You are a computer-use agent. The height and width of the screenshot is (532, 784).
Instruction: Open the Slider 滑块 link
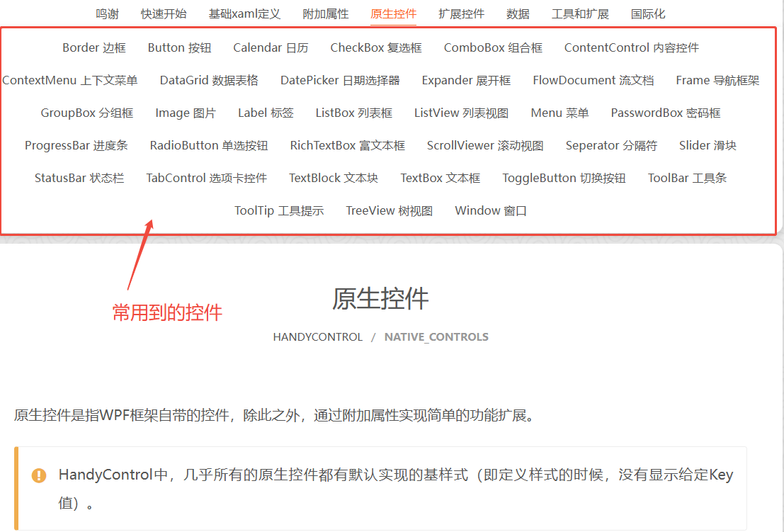tap(708, 145)
